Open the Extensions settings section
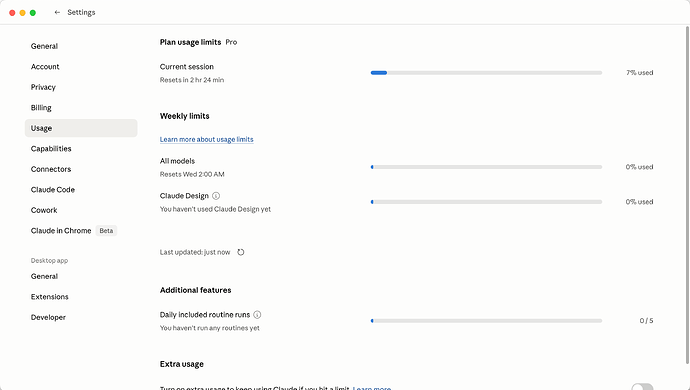This screenshot has height=390, width=690. 81,297
